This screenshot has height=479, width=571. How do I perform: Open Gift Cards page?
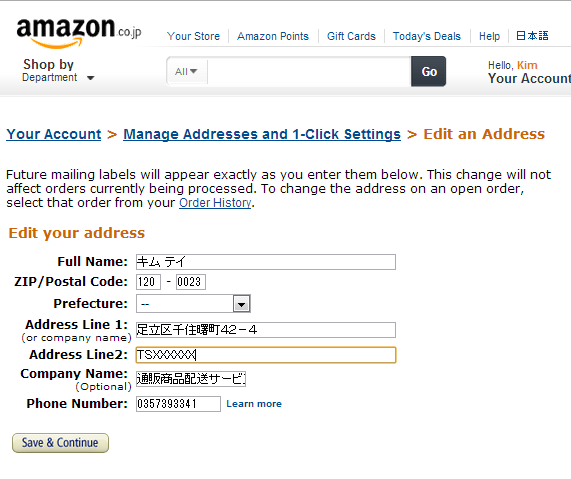coord(351,36)
